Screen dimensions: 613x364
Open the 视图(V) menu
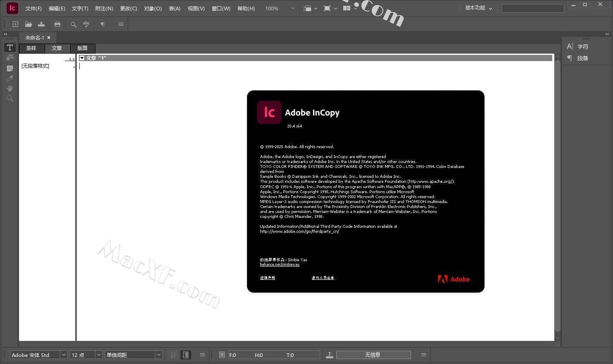tap(196, 8)
